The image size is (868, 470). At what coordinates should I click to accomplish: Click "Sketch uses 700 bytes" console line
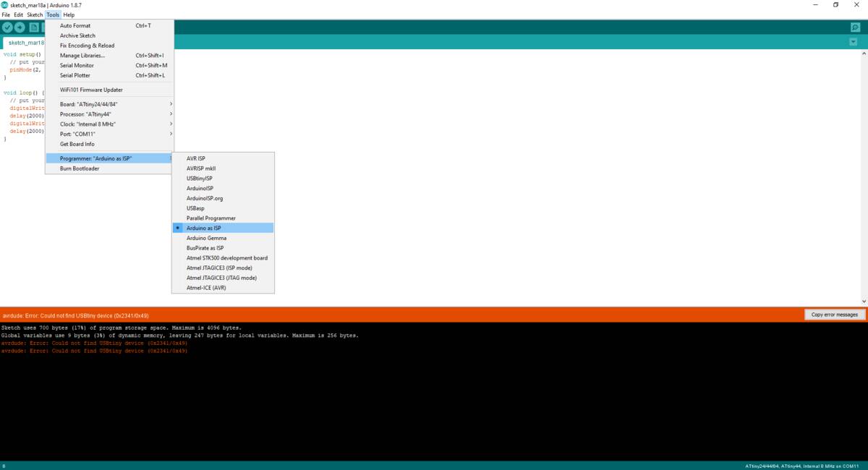click(x=122, y=328)
